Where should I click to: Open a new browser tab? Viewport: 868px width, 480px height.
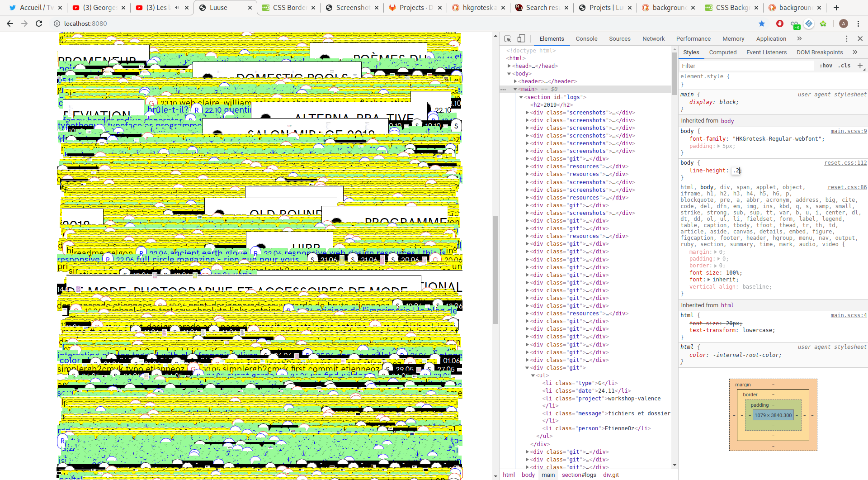pos(836,8)
